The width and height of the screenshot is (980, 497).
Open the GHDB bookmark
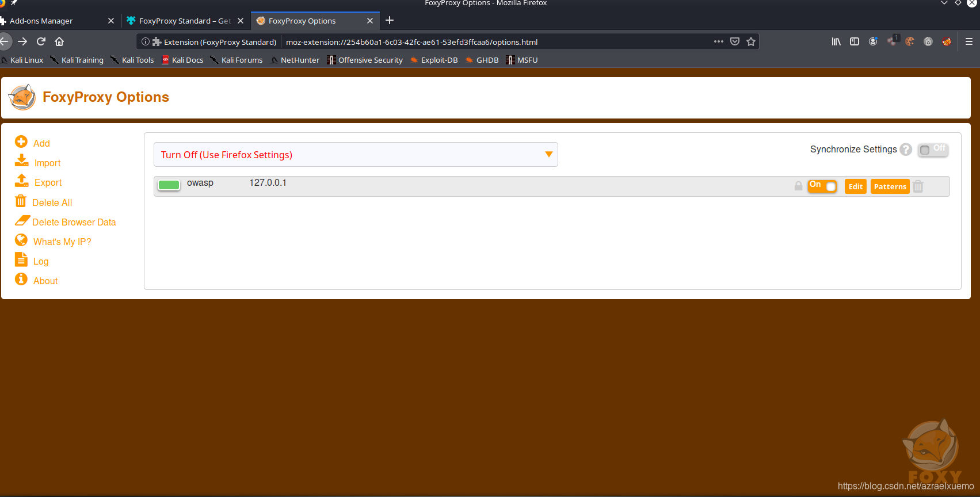pos(482,60)
